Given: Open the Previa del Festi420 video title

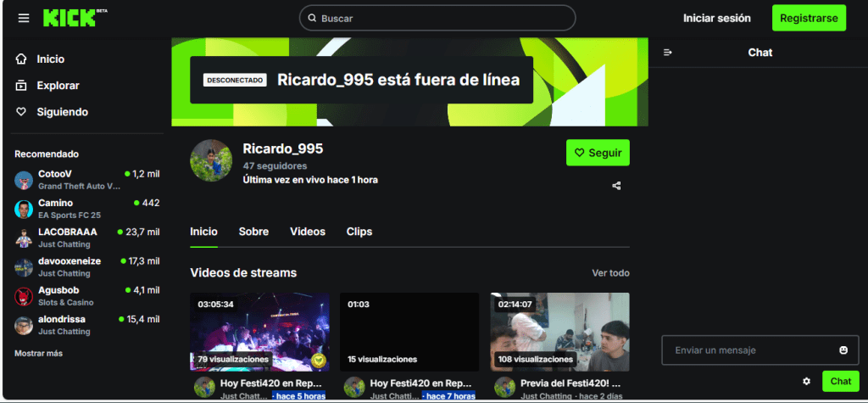Looking at the screenshot, I should click(570, 383).
